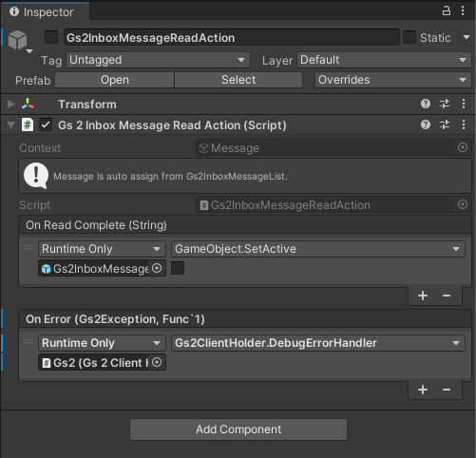Open Inspector tab kebab options menu
Screen dimensions: 476x458
click(x=463, y=10)
